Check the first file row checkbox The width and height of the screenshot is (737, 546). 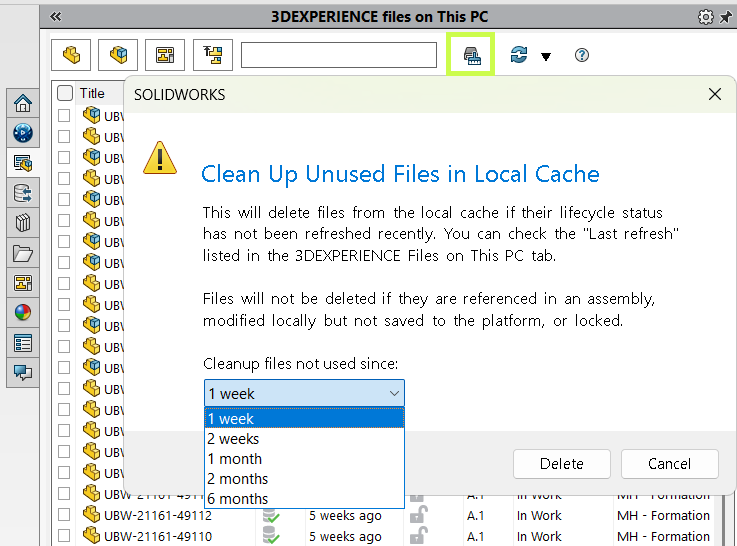coord(64,116)
